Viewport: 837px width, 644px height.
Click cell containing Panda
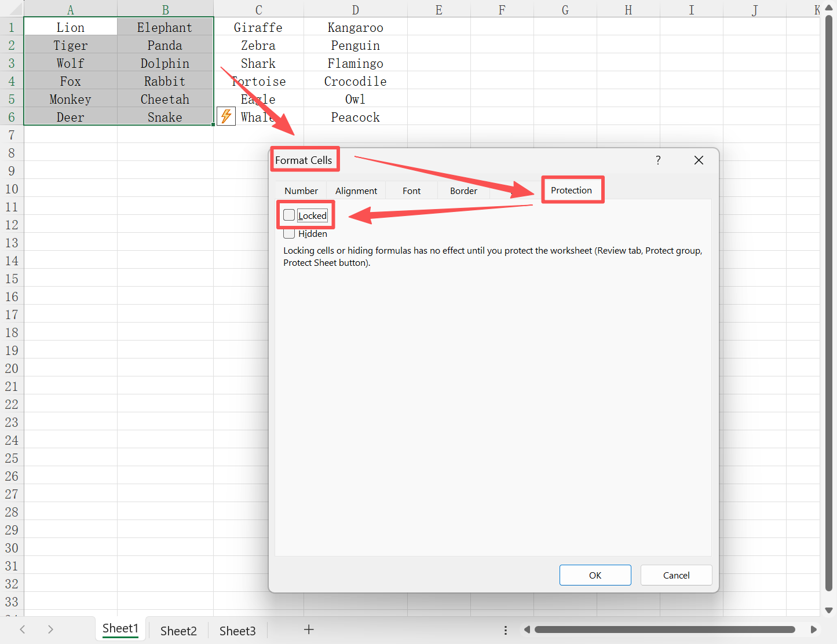[165, 45]
